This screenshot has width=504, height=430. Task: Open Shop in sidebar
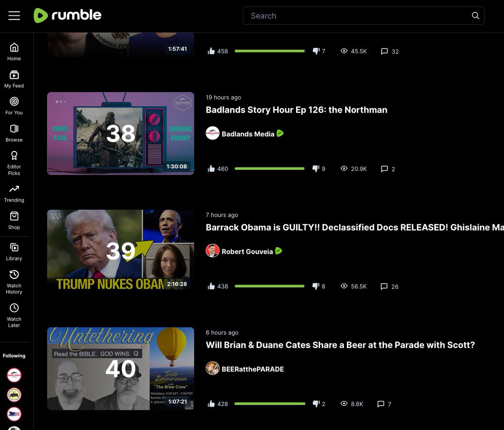(14, 220)
